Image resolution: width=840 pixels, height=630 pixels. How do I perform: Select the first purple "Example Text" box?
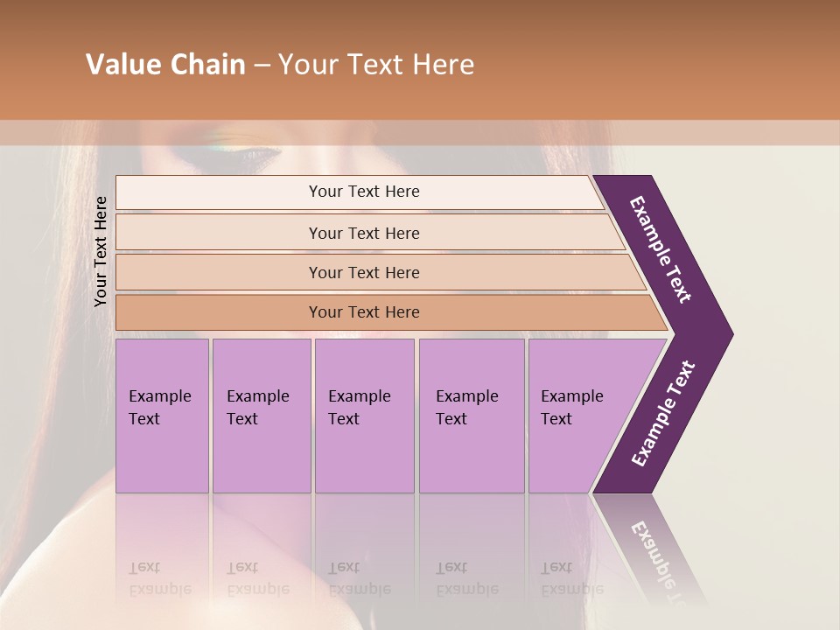click(x=162, y=415)
